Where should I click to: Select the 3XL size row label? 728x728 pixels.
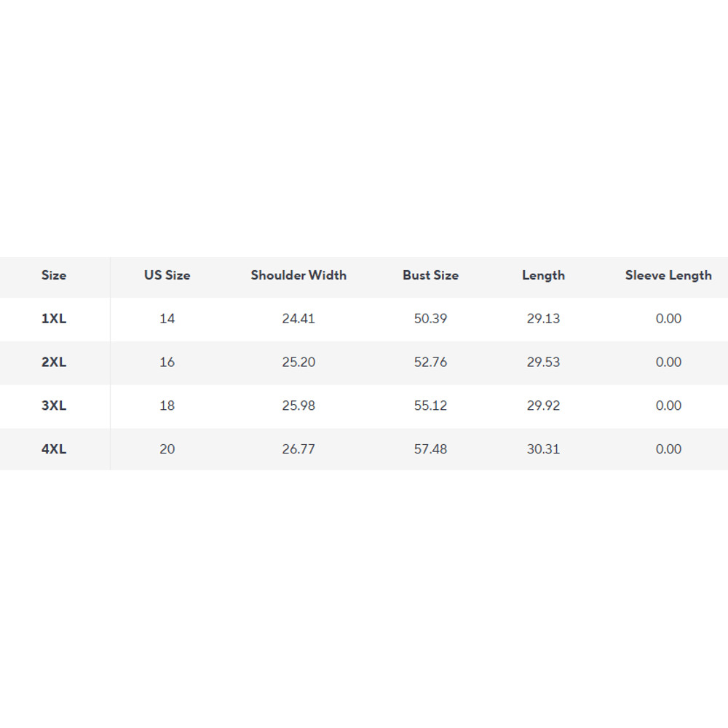pyautogui.click(x=54, y=405)
